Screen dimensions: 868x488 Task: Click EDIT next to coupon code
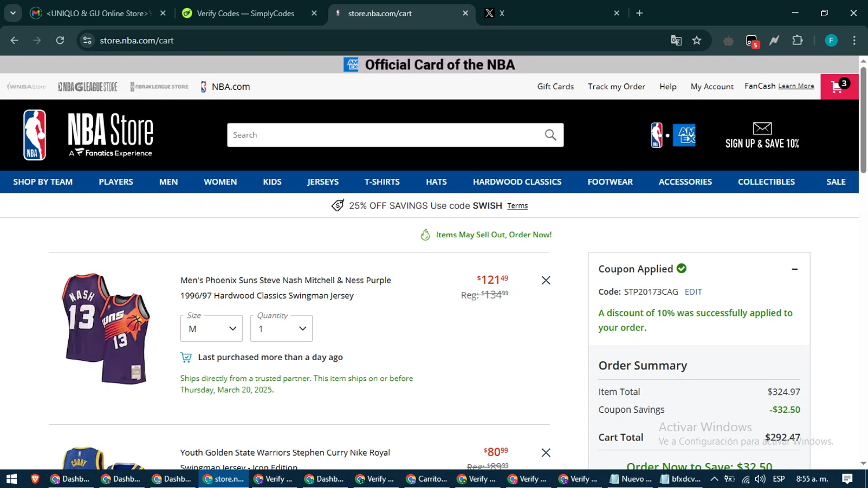(693, 292)
